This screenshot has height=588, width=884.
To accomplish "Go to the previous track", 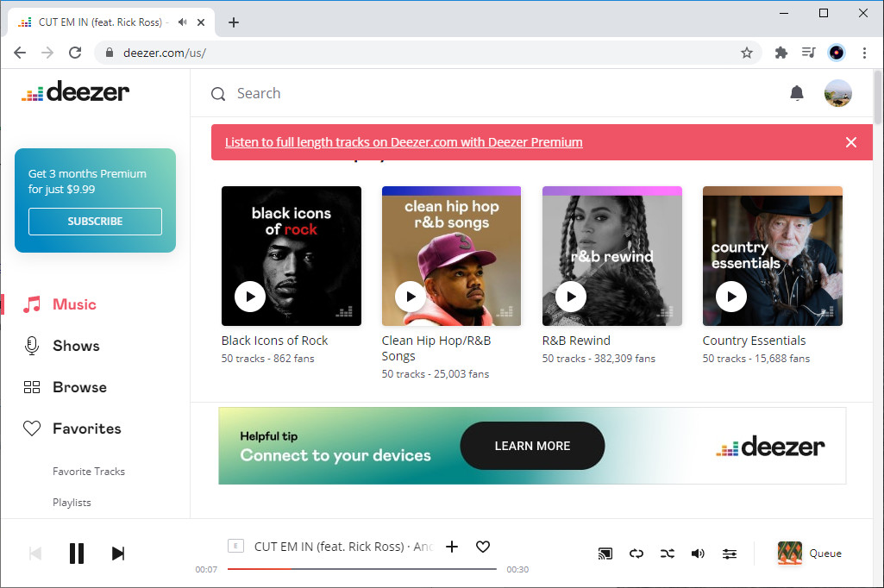I will point(35,553).
